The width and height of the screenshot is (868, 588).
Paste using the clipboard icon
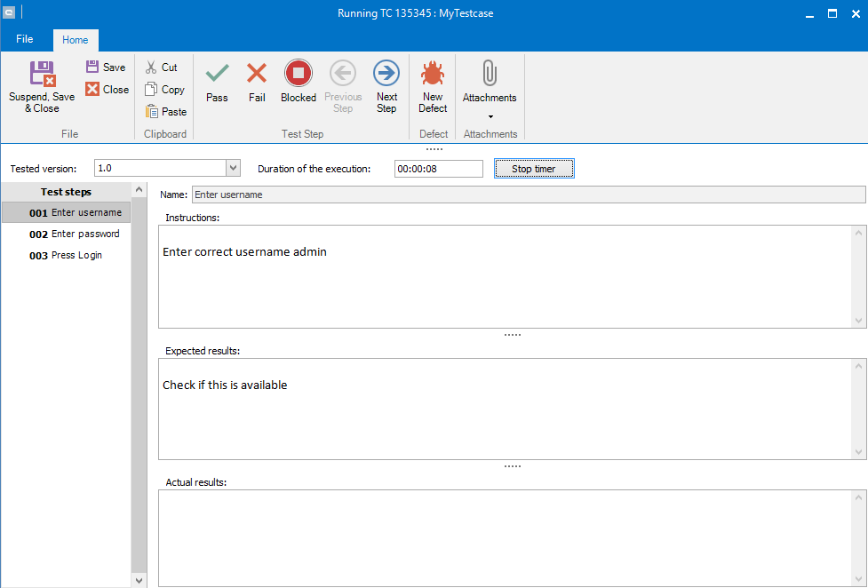tap(152, 112)
